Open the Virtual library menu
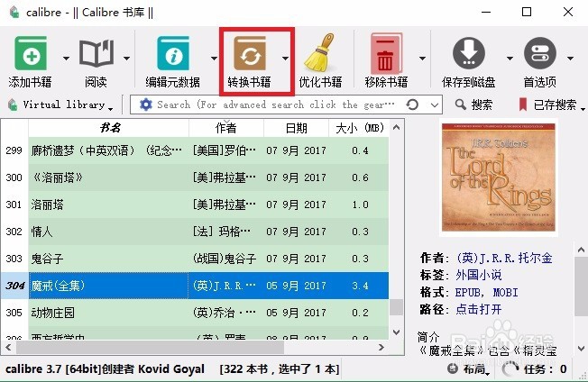The image size is (588, 382). click(x=60, y=105)
